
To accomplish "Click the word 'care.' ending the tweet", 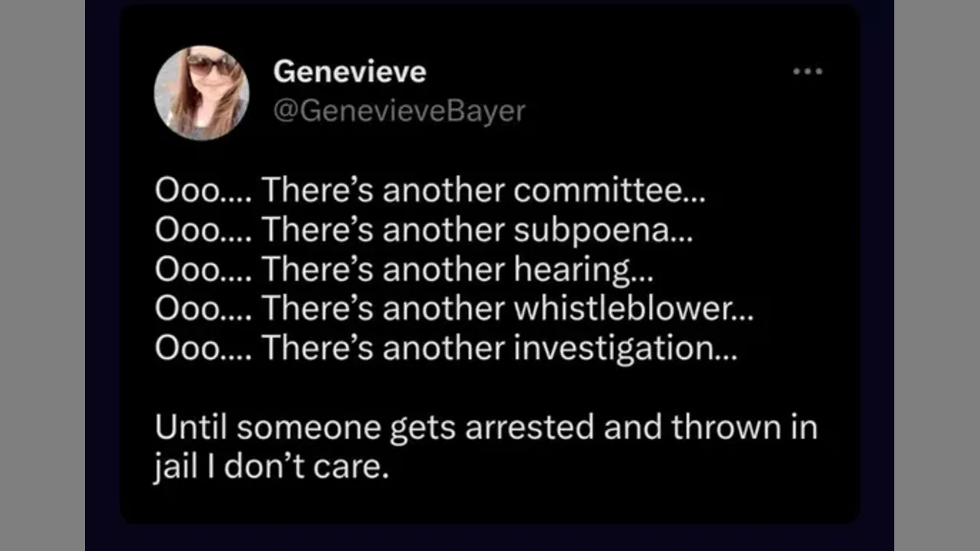I will (359, 467).
